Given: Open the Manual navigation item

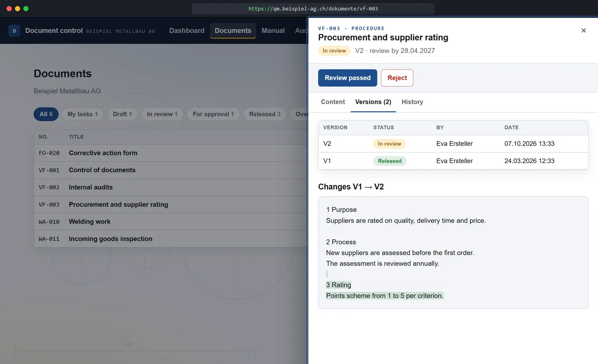Looking at the screenshot, I should (x=273, y=31).
